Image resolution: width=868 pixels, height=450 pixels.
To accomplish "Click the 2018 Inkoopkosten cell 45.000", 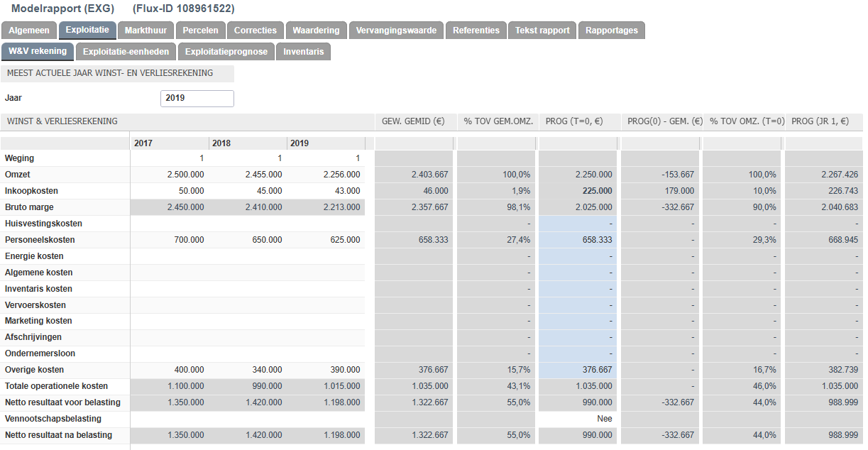I will [x=248, y=191].
